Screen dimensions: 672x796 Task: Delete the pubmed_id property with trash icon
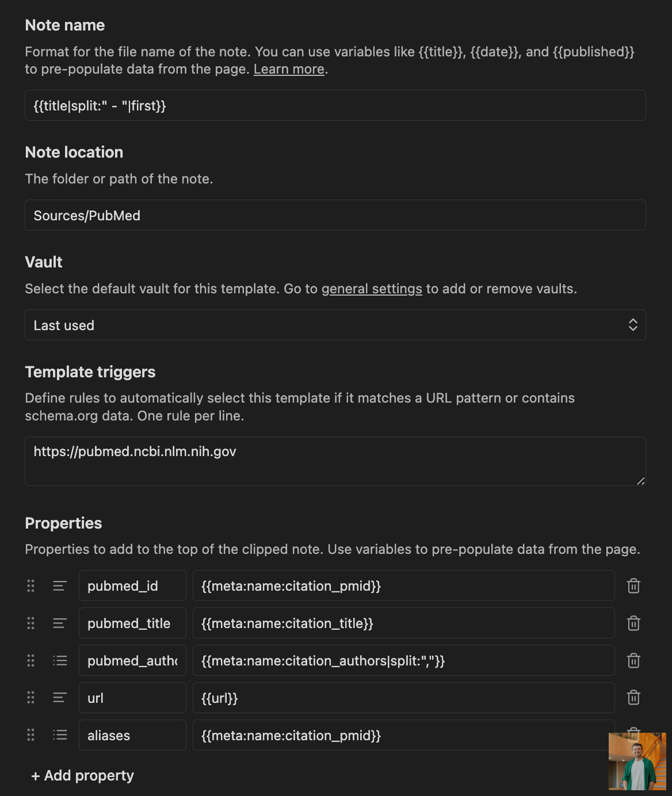pos(633,586)
